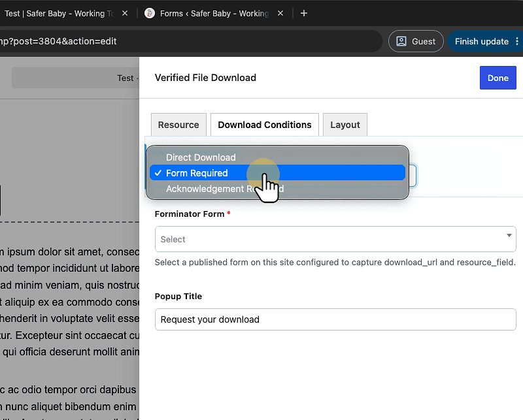Click Finish update button
Image resolution: width=523 pixels, height=420 pixels.
(x=481, y=41)
